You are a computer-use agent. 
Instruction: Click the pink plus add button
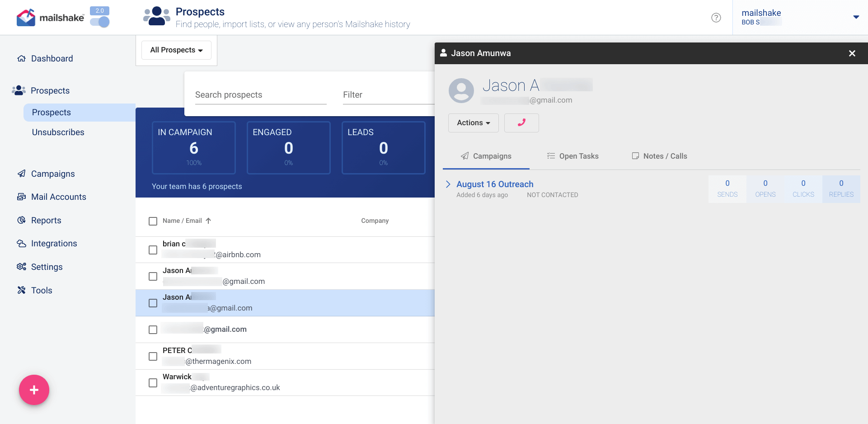tap(34, 390)
